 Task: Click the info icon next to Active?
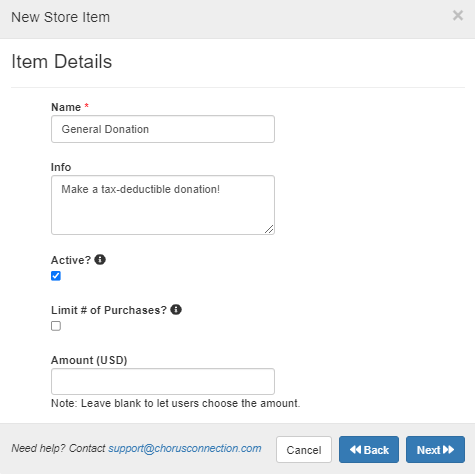click(x=100, y=259)
